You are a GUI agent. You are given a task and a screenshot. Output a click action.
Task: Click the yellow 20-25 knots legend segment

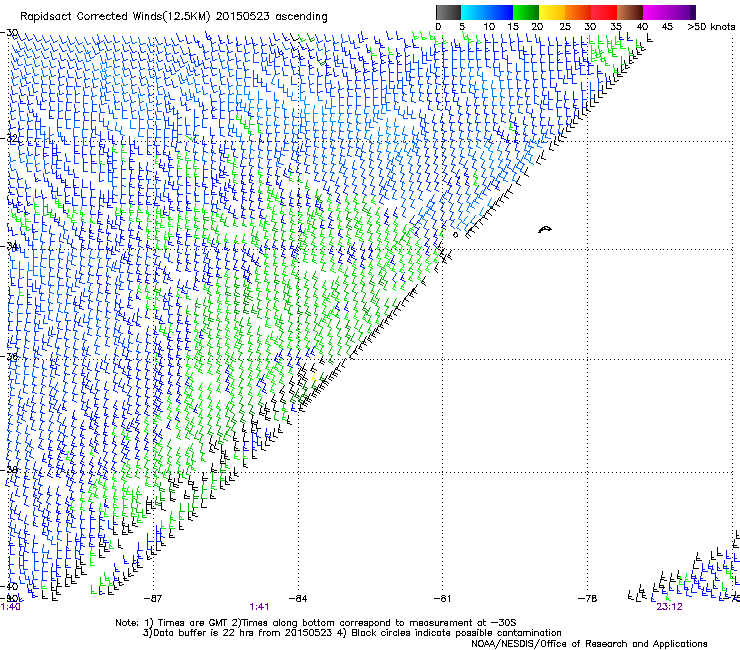pos(552,12)
